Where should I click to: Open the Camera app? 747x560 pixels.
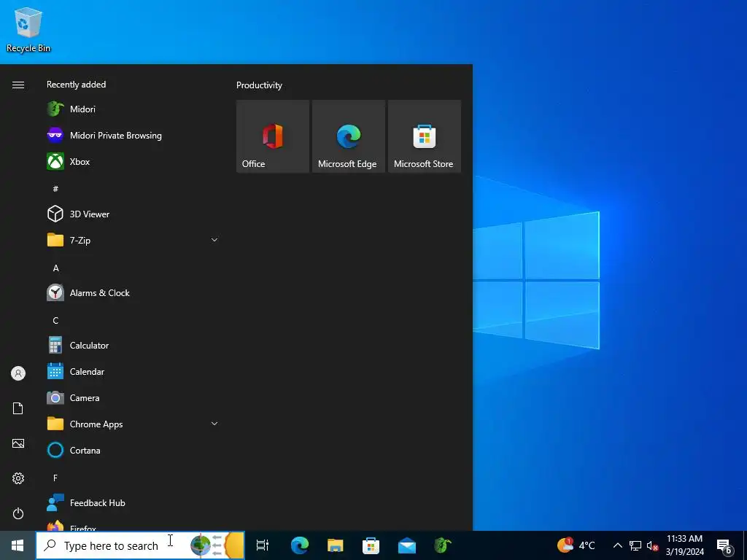tap(133, 397)
